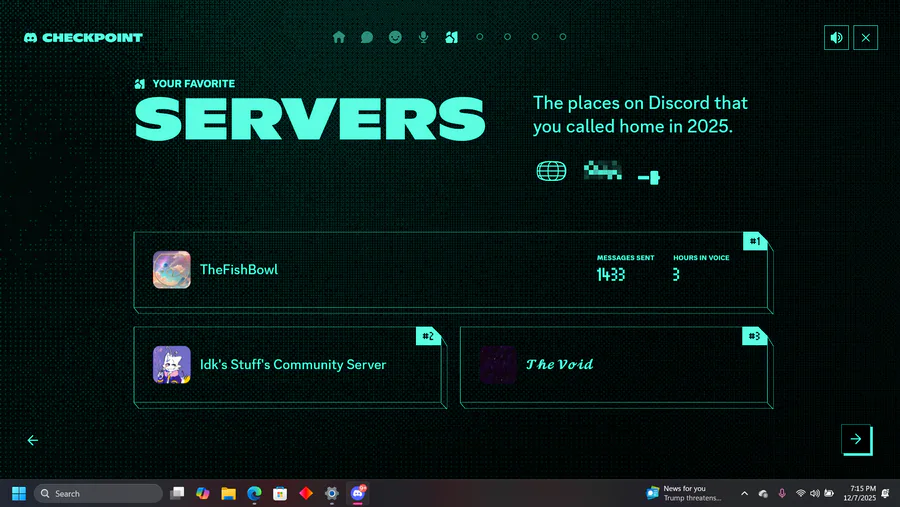Click the hours in voice value 3
The width and height of the screenshot is (900, 507).
coord(676,275)
